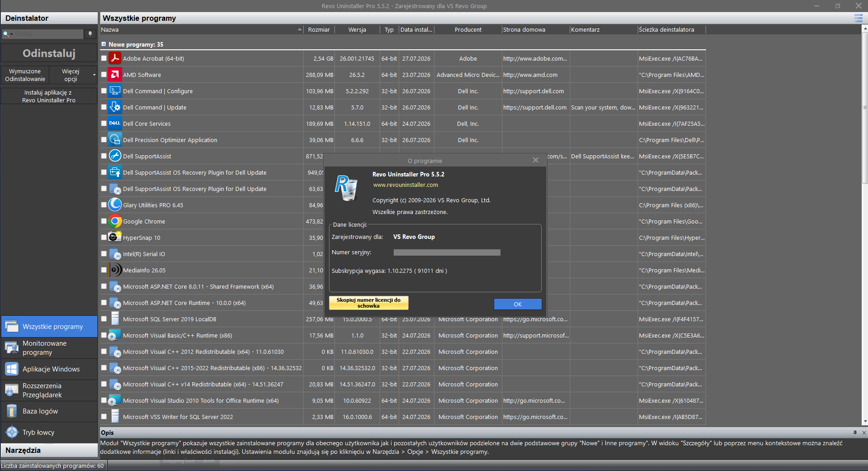868x471 pixels.
Task: Click the Szukaj search field
Action: (49, 34)
